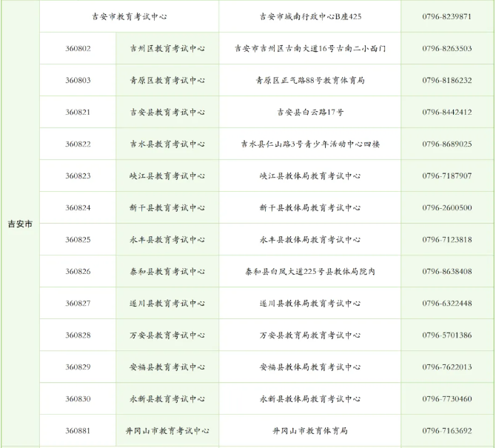Click code 360824
Screen dimensions: 496x448
78,207
